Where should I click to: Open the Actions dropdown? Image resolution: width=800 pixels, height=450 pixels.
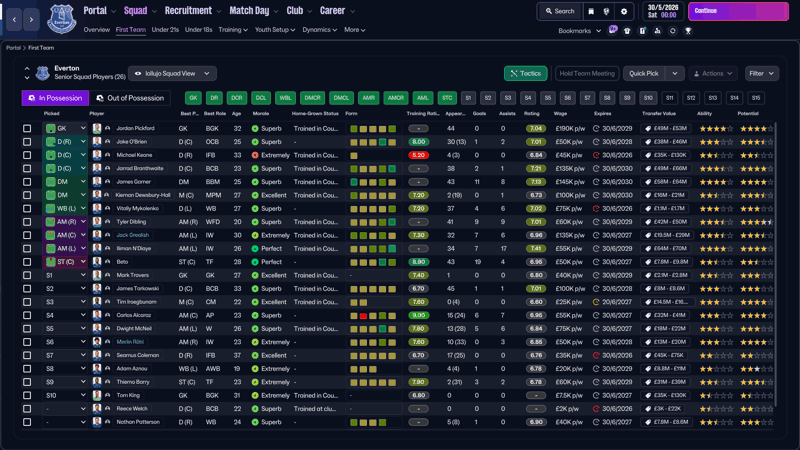pos(713,73)
